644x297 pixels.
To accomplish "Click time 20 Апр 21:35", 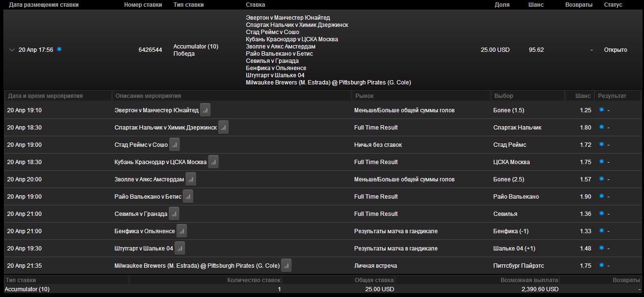I will pyautogui.click(x=24, y=266).
